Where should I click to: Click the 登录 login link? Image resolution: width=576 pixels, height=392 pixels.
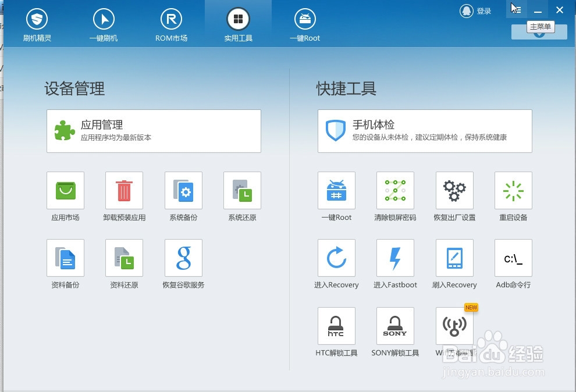[484, 11]
